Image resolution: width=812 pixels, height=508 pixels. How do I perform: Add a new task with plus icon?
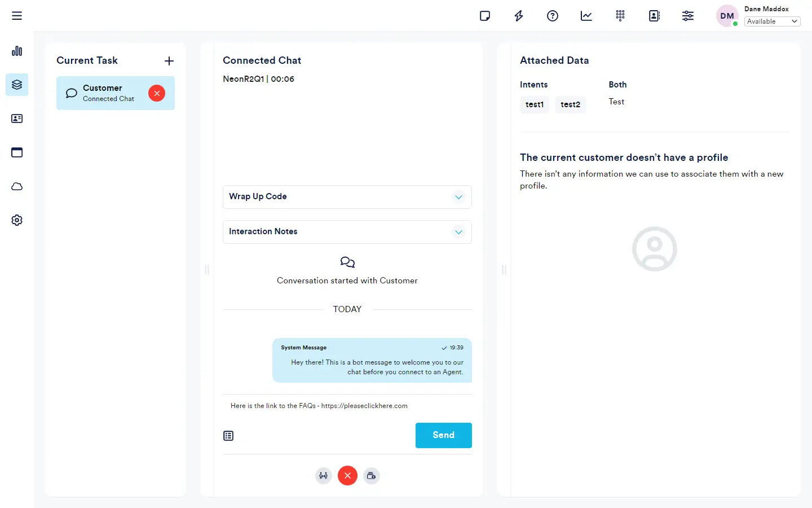point(169,61)
